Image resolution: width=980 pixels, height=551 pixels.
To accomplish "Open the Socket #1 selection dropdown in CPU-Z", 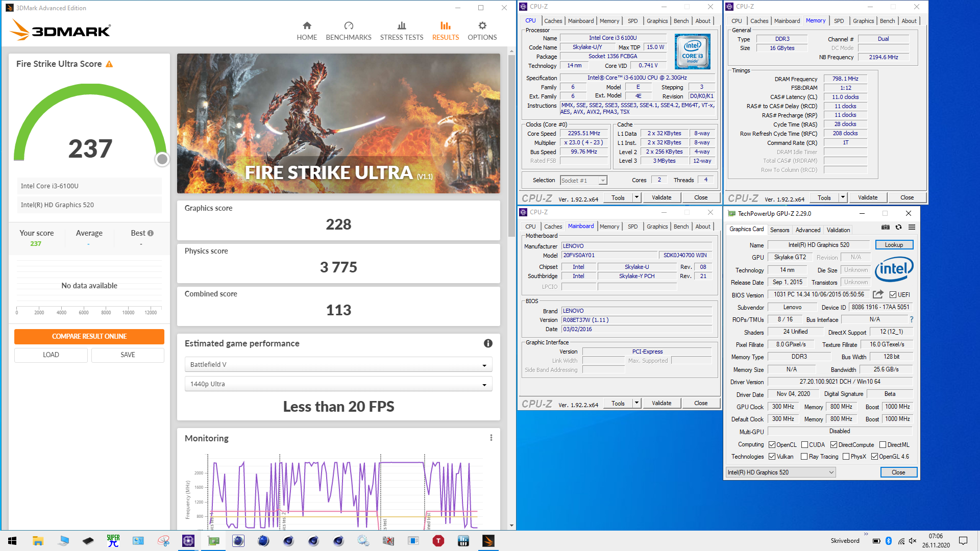I will (583, 180).
